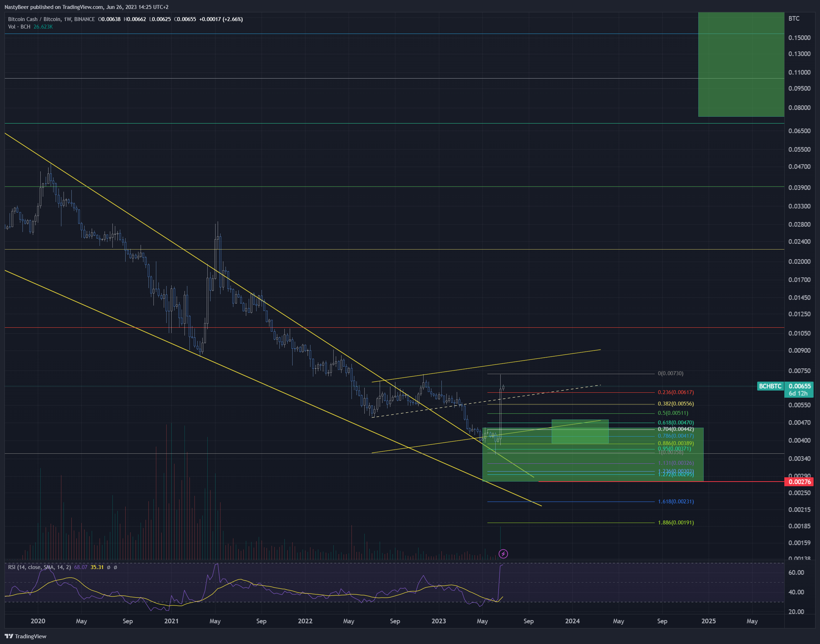Click the volume value 26.623K
The height and width of the screenshot is (644, 820).
(43, 27)
